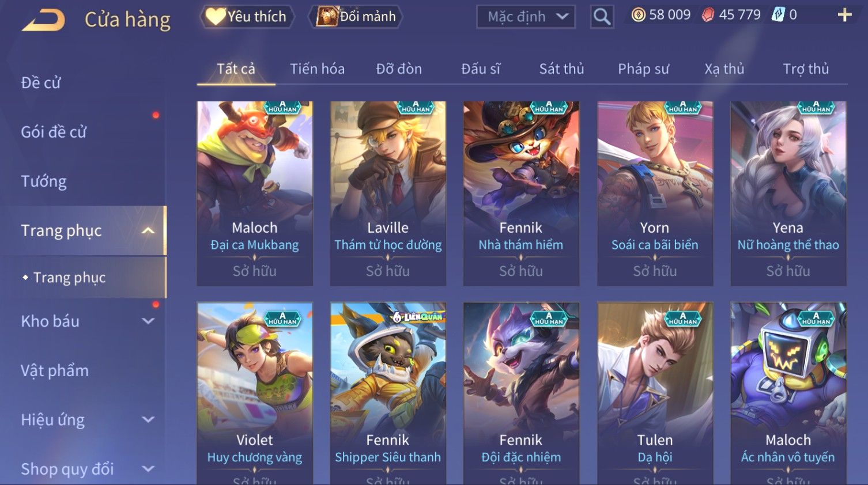Viewport: 868px width, 485px height.
Task: Switch to the Pháp sư tab
Action: (643, 69)
